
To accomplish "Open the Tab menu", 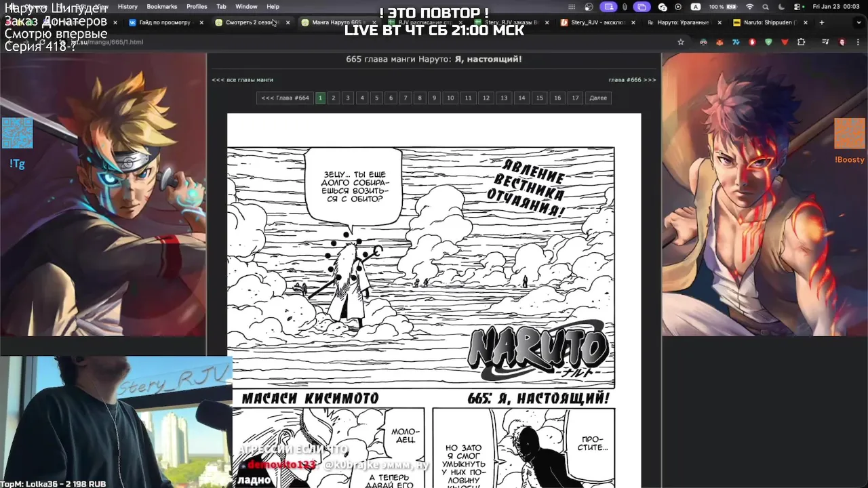I will coord(222,7).
